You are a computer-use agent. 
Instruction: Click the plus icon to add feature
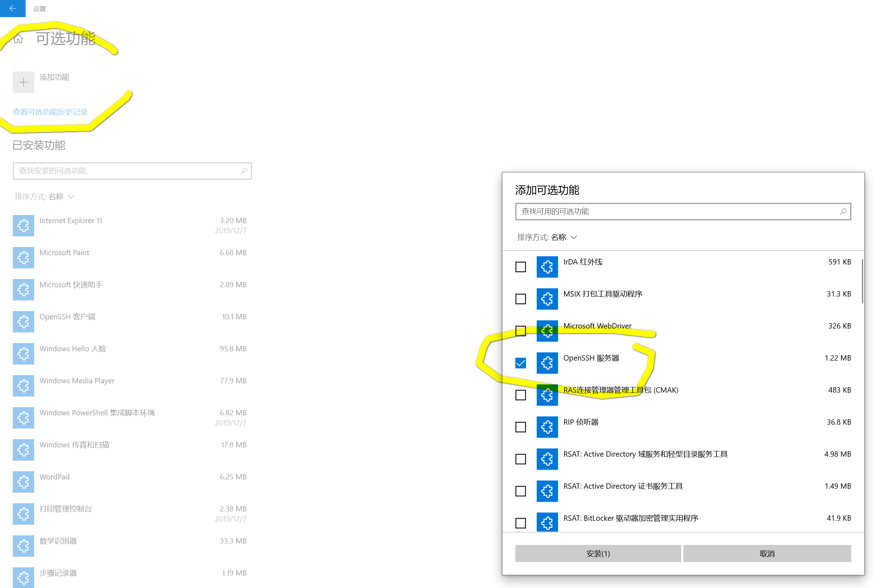pos(23,82)
